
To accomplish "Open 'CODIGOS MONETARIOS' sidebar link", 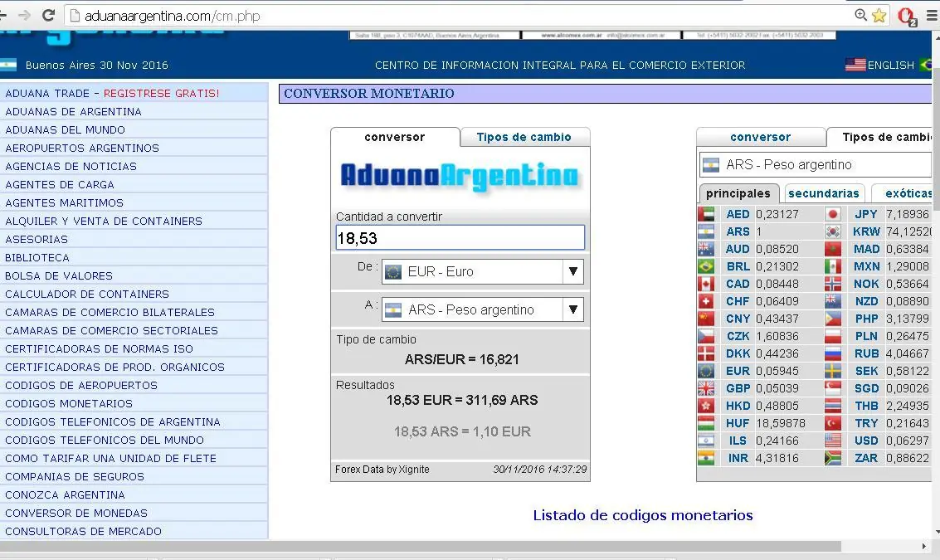I will click(x=69, y=403).
